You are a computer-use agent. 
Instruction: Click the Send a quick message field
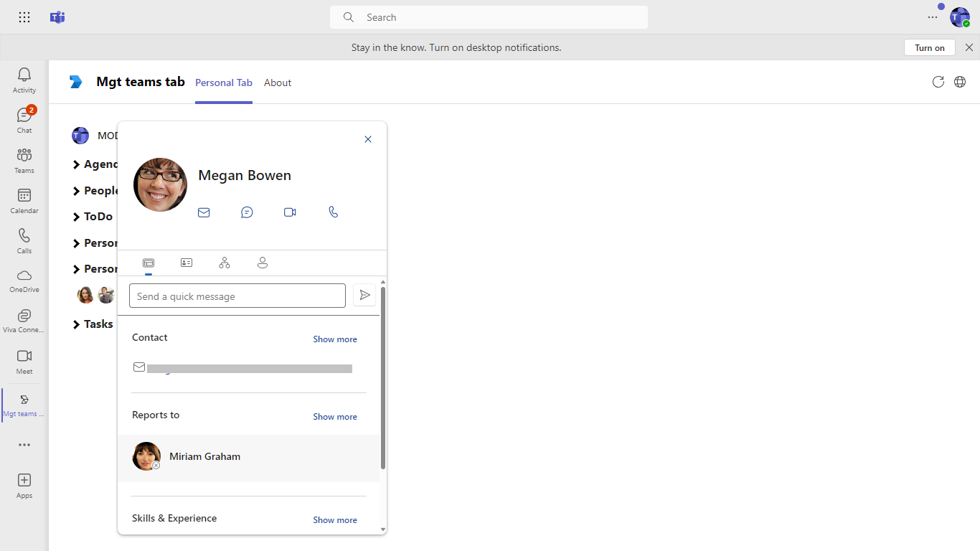coord(237,296)
